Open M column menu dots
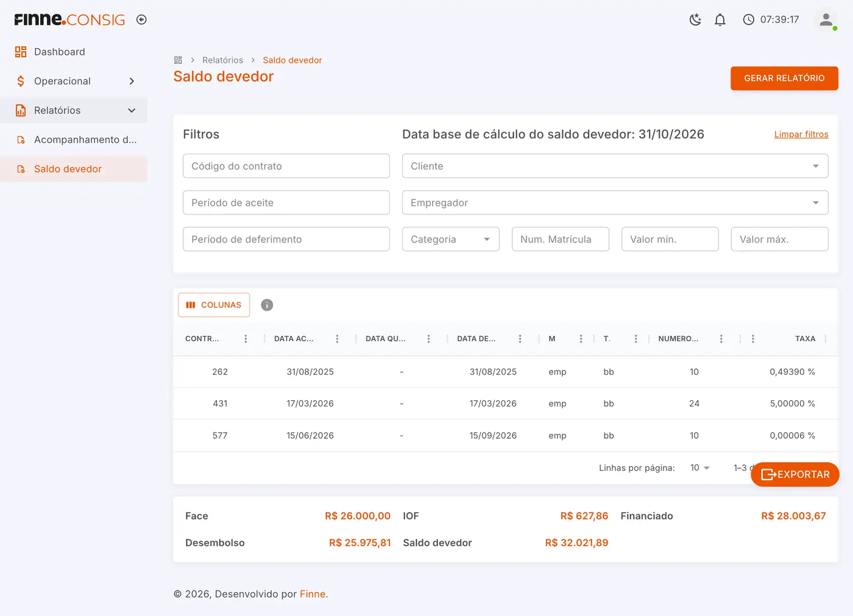Viewport: 853px width, 616px height. coord(581,339)
